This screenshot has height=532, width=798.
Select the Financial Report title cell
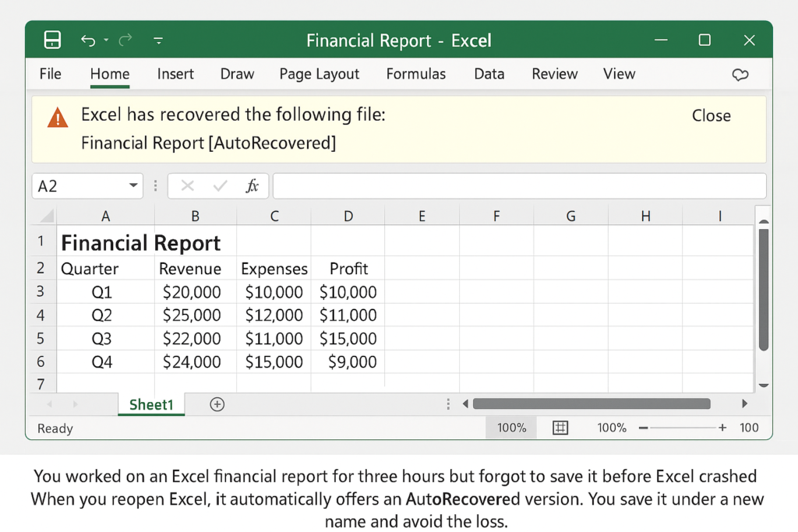click(140, 242)
